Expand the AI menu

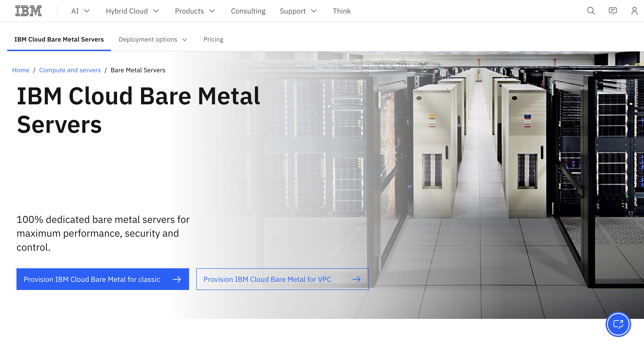80,11
